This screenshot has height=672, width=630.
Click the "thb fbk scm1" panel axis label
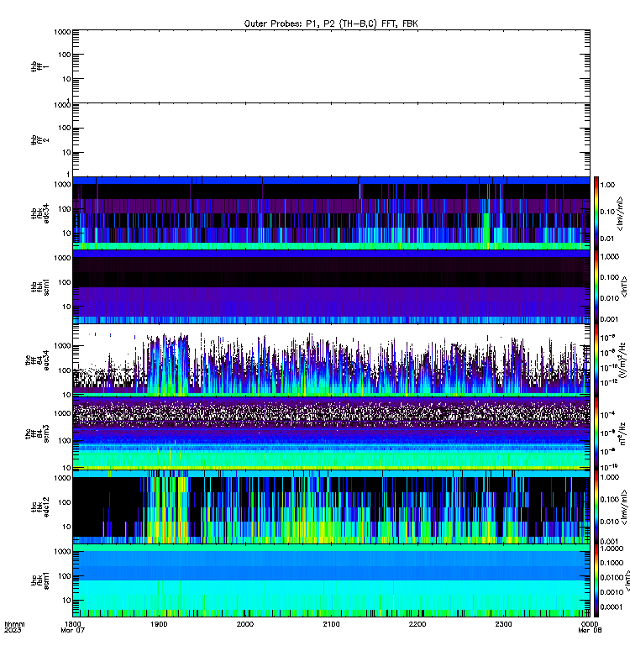click(39, 286)
